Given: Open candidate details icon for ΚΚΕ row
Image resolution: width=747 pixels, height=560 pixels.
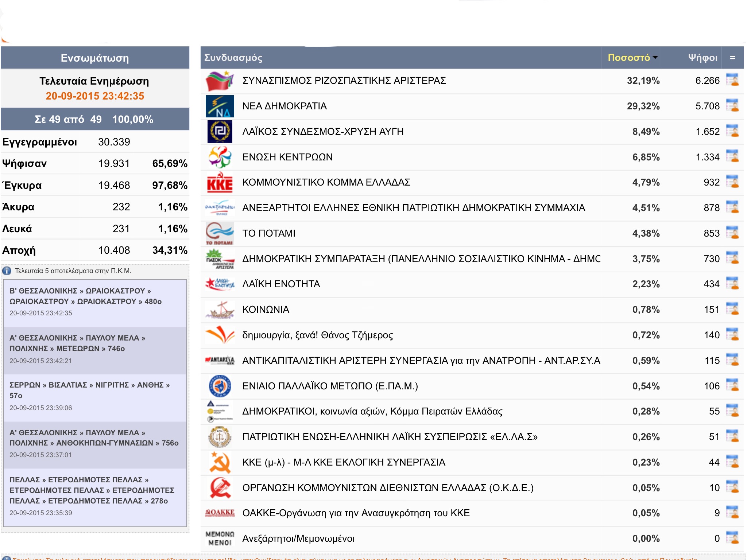Looking at the screenshot, I should pos(732,182).
